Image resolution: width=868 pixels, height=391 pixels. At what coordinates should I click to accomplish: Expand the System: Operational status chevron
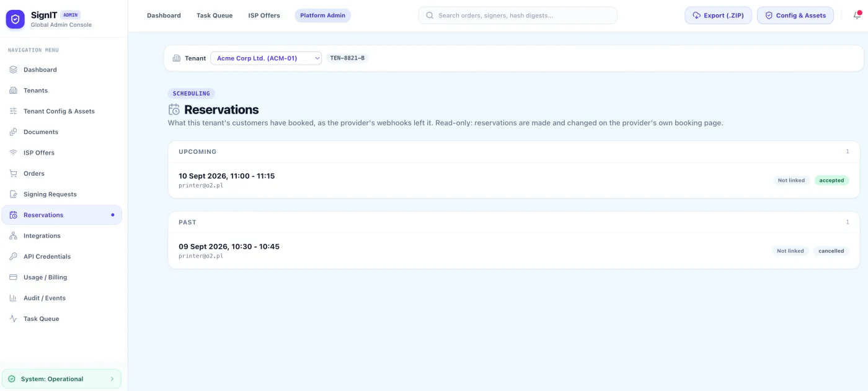click(x=112, y=379)
